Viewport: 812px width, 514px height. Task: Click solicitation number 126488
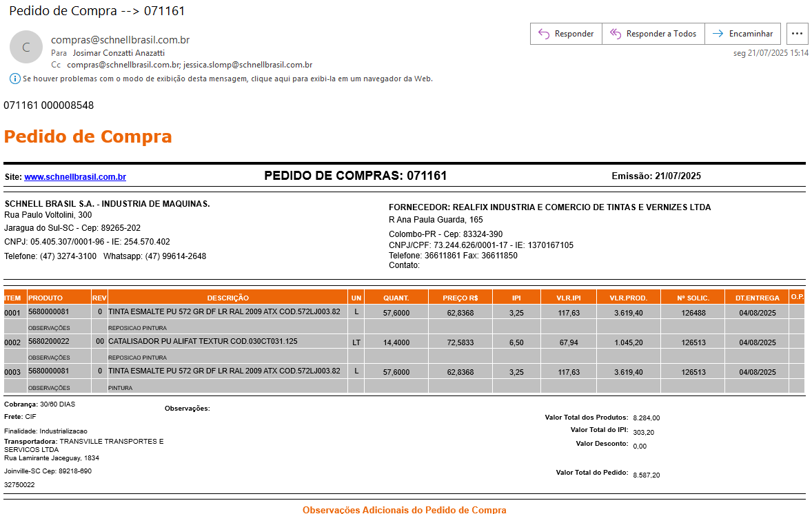693,313
